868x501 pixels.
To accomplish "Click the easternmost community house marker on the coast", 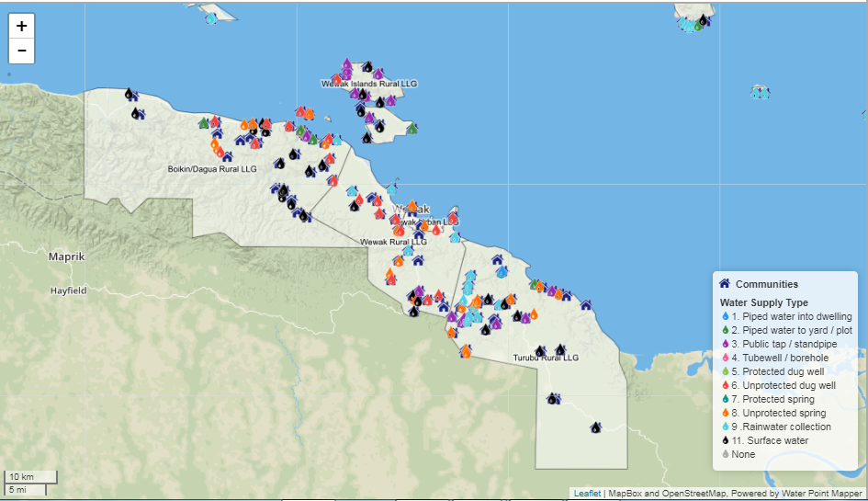I will 585,304.
